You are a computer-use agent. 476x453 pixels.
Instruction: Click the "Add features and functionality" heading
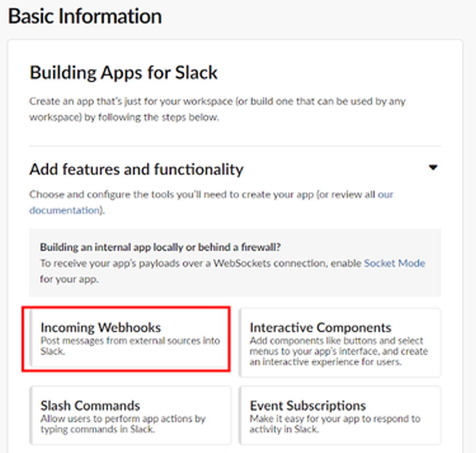pos(137,169)
